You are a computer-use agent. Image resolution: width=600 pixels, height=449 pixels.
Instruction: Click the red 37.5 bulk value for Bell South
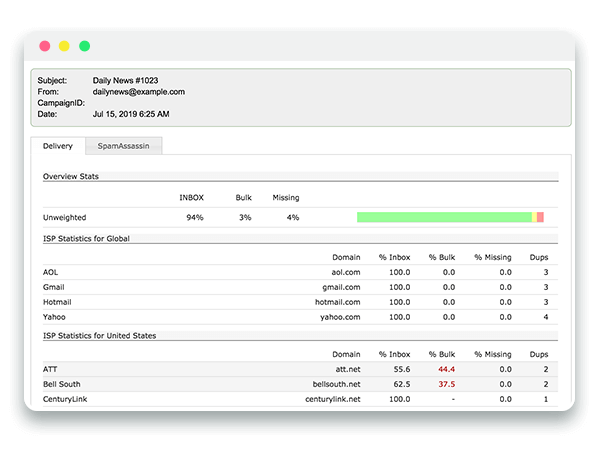pyautogui.click(x=445, y=384)
